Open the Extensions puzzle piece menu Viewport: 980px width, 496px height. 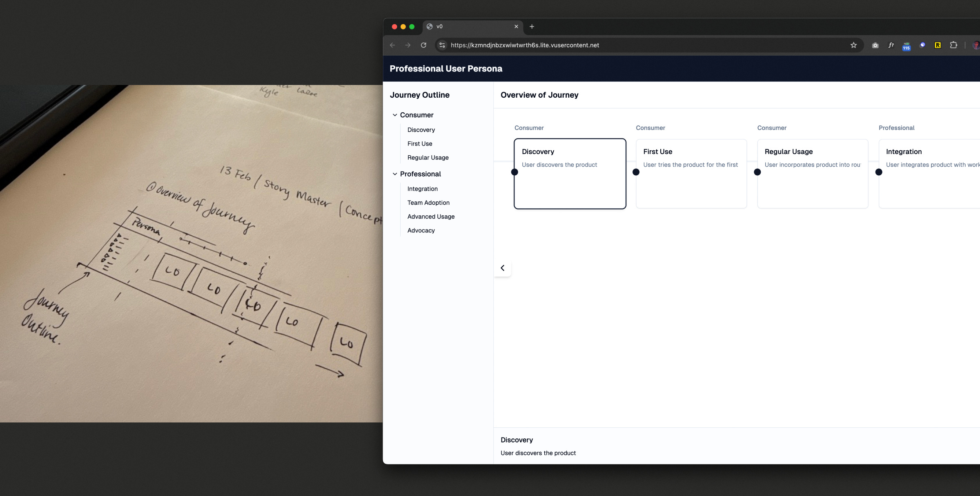(953, 45)
